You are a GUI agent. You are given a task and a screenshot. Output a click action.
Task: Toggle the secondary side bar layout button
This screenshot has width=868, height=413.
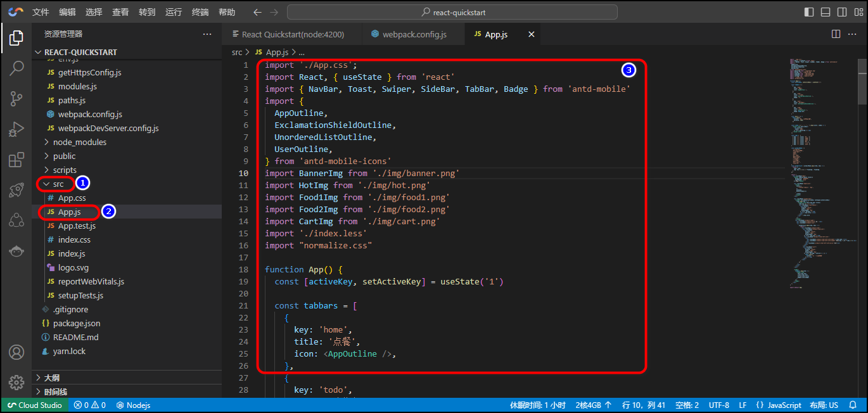click(x=842, y=12)
